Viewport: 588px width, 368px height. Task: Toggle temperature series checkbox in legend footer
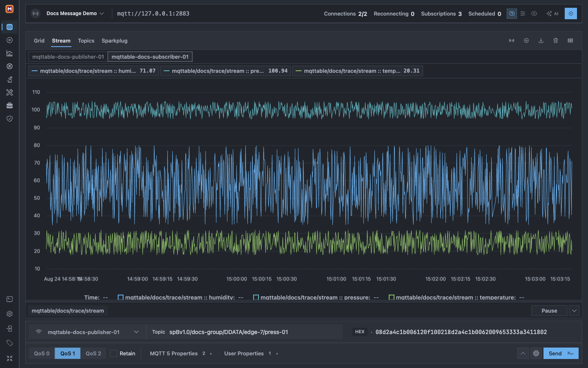[x=392, y=297]
